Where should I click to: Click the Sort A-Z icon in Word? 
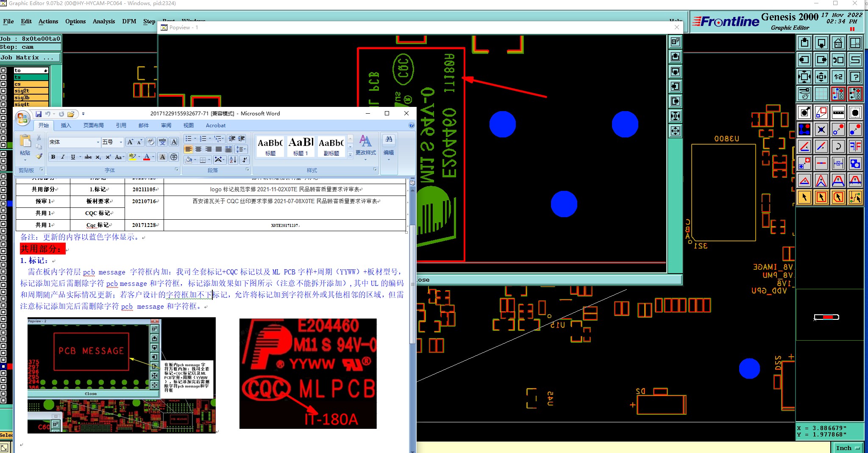(233, 159)
